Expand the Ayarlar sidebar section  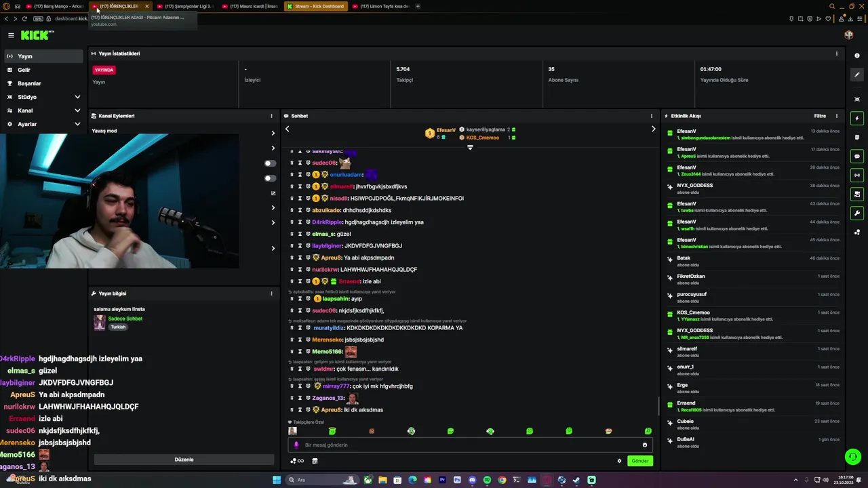44,124
